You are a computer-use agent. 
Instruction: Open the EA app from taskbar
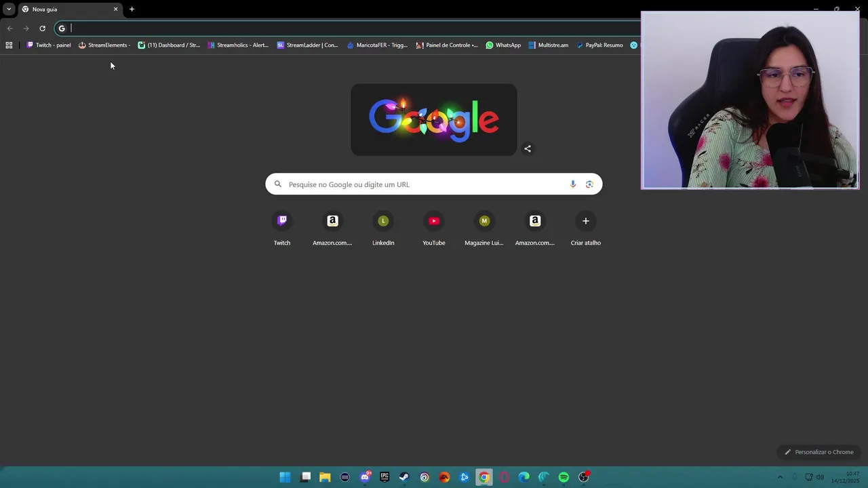444,477
